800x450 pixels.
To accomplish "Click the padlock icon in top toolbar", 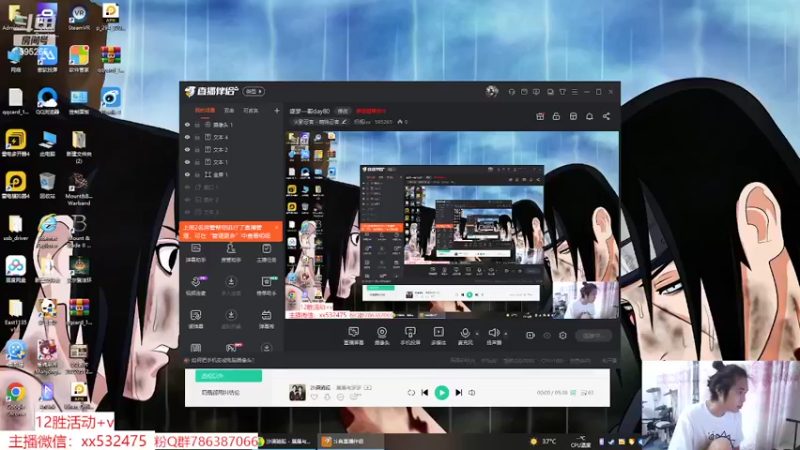I will point(556,116).
